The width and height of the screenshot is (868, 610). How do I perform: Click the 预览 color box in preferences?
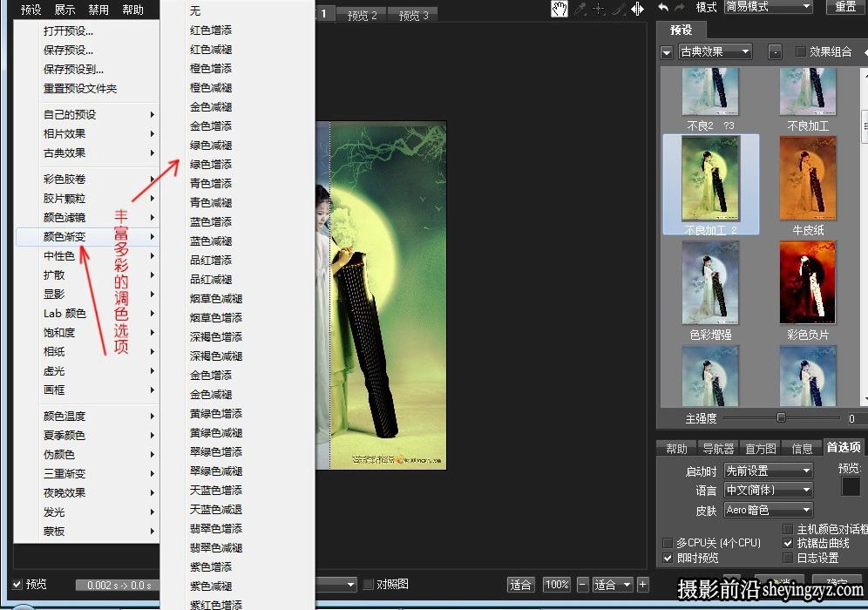851,486
